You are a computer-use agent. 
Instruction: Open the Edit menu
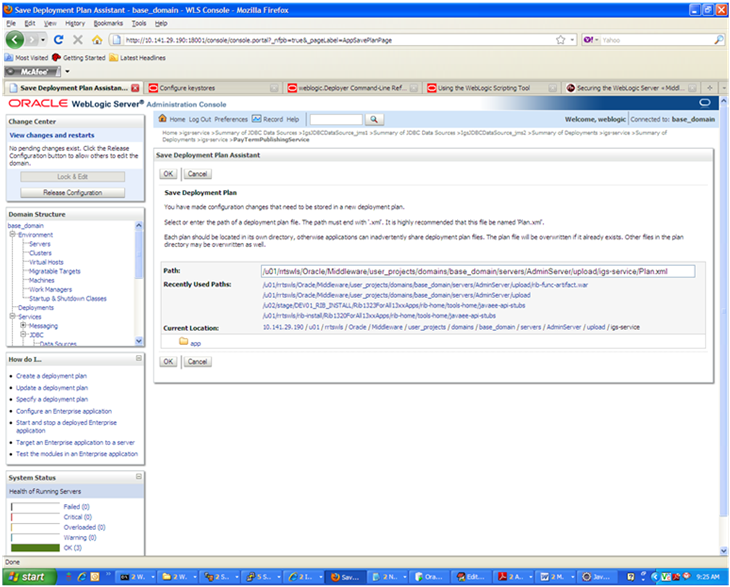pos(30,23)
